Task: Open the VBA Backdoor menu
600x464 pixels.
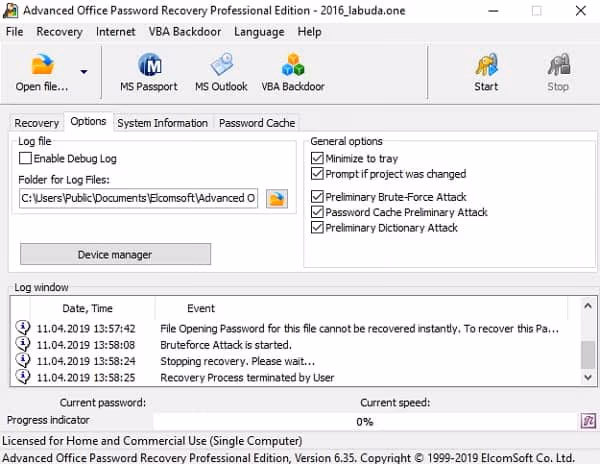Action: [185, 32]
